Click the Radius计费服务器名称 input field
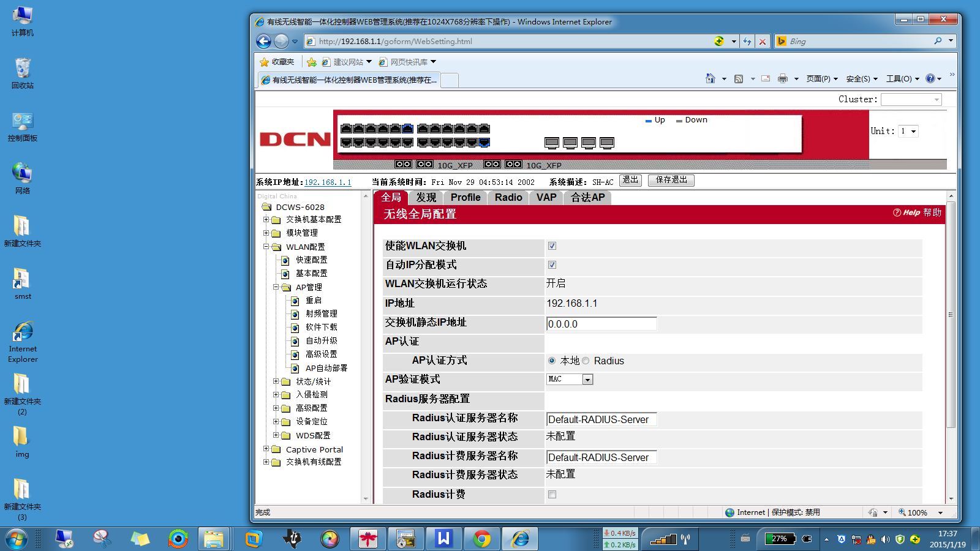The height and width of the screenshot is (551, 980). (x=601, y=457)
